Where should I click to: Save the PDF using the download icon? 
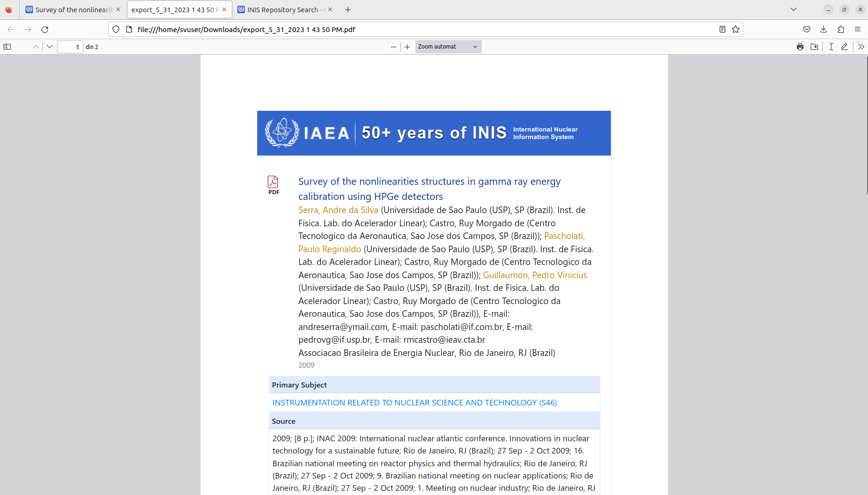pyautogui.click(x=815, y=47)
